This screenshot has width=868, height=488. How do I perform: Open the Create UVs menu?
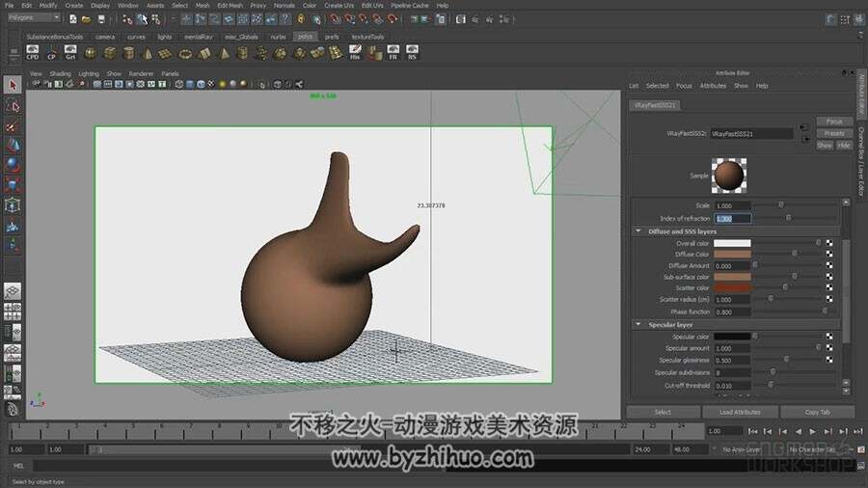click(339, 5)
